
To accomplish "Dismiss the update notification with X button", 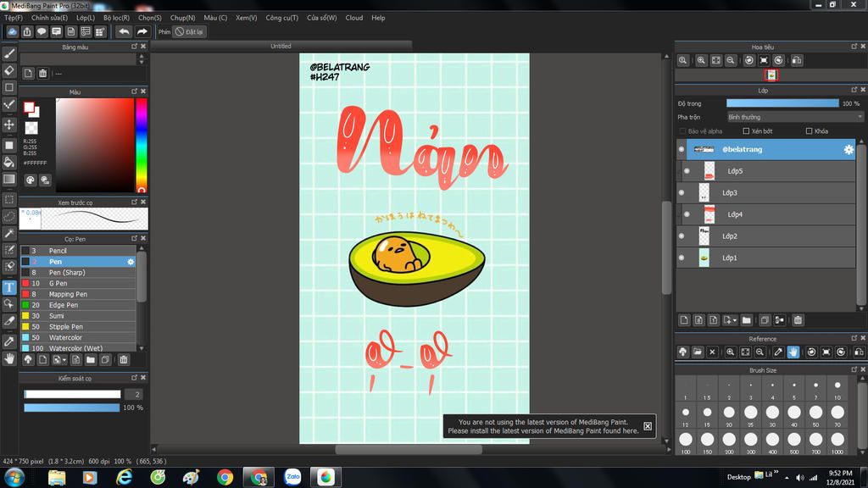I will pyautogui.click(x=647, y=426).
